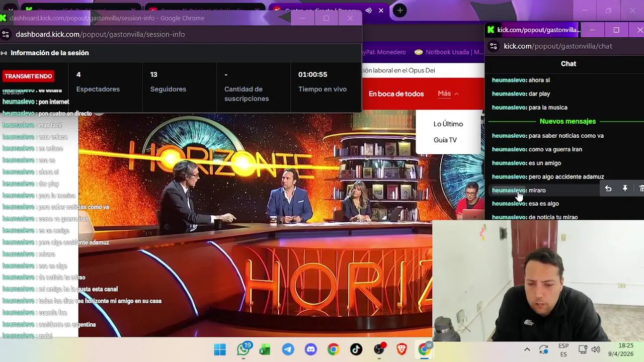The image size is (644, 362).
Task: Click the session-info popout URL address bar
Action: (x=100, y=34)
